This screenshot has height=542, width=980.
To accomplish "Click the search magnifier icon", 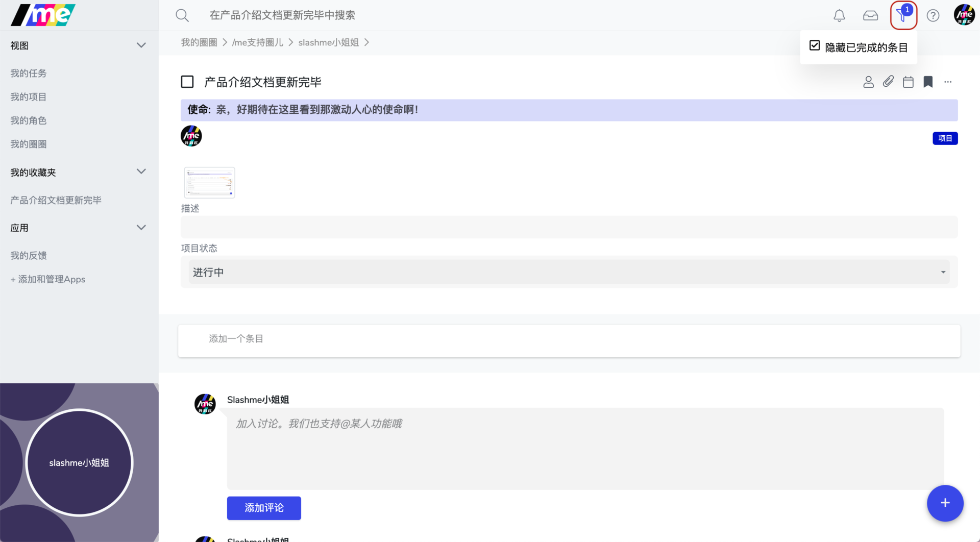I will 182,15.
